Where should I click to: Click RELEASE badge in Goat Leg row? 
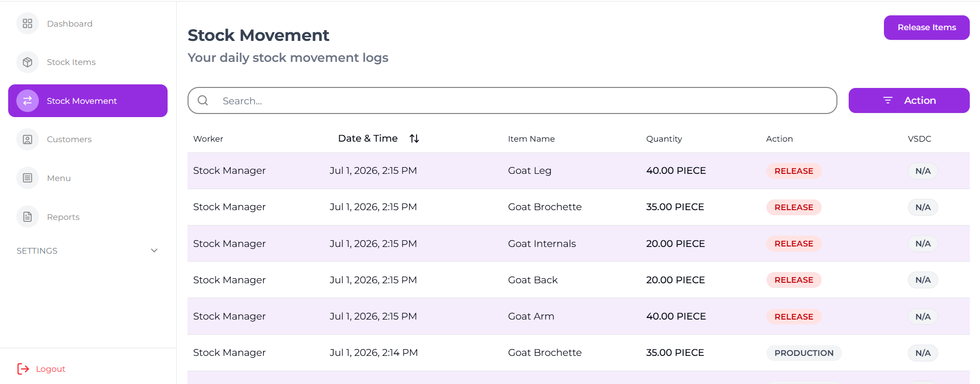coord(794,171)
